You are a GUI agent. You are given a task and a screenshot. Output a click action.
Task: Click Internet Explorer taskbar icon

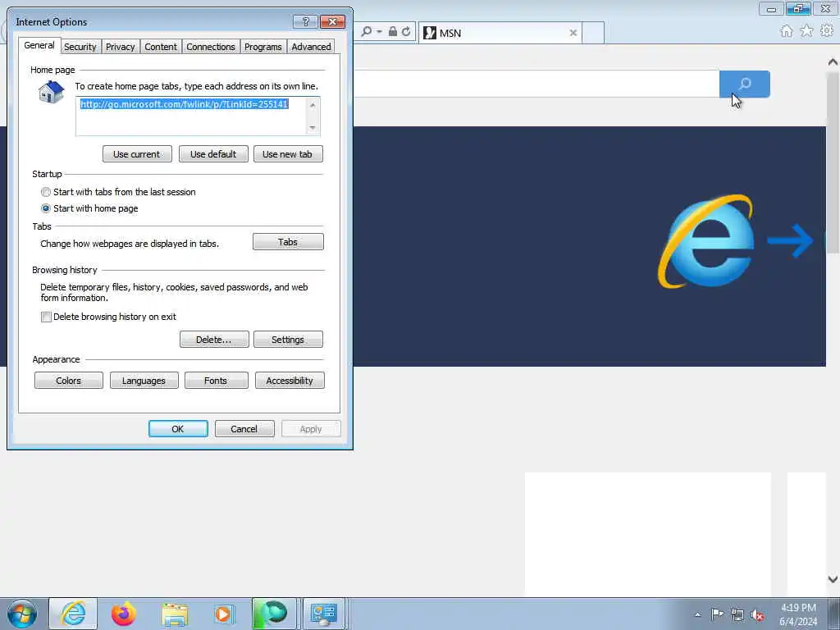click(x=73, y=614)
